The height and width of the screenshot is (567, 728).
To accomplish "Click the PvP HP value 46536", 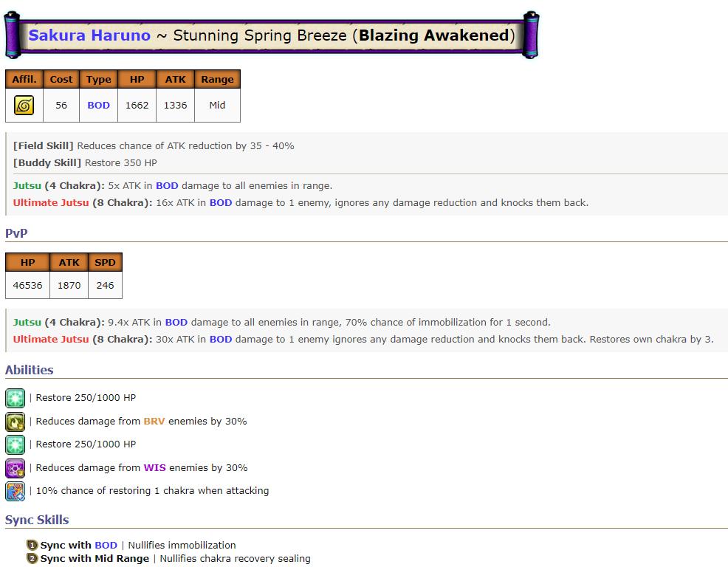I will click(27, 286).
